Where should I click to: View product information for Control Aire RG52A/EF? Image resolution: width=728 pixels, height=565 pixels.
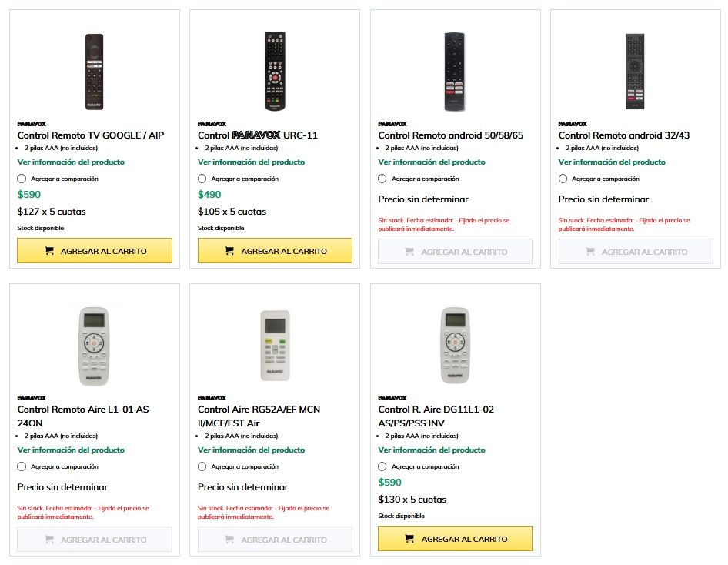tap(251, 450)
